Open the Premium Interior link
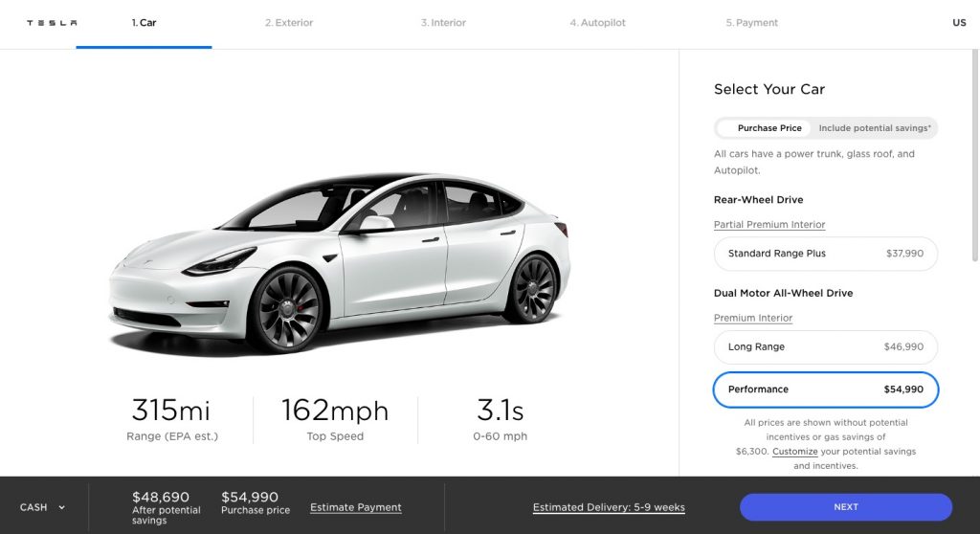980x534 pixels. pyautogui.click(x=753, y=318)
